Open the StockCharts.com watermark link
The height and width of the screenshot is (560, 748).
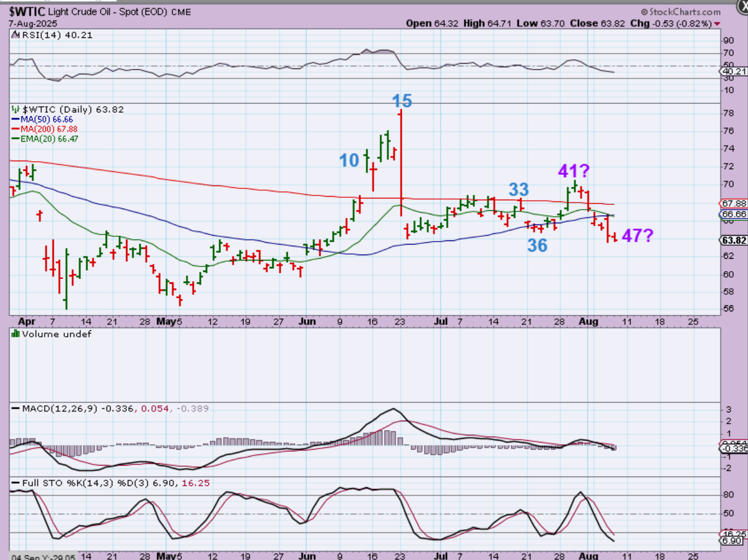click(680, 12)
